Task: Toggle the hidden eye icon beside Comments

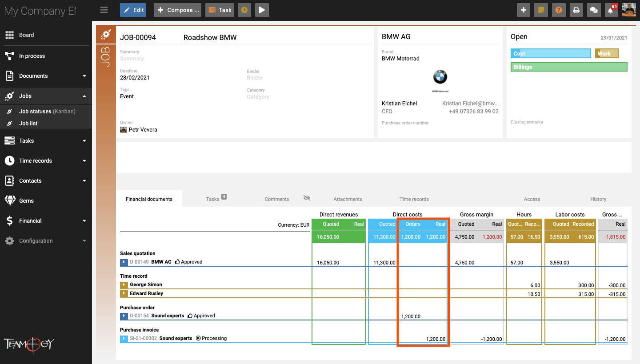Action: (307, 198)
